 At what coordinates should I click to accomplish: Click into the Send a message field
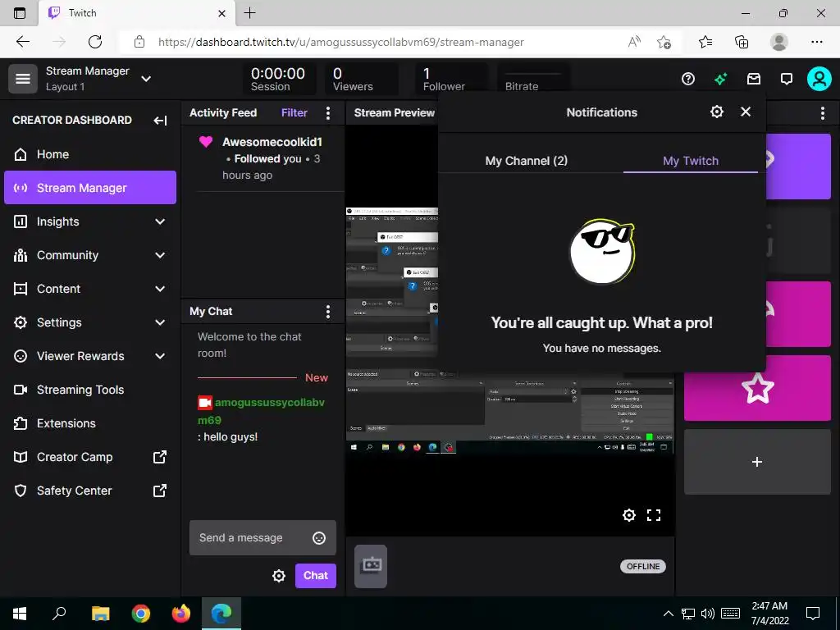(x=262, y=537)
